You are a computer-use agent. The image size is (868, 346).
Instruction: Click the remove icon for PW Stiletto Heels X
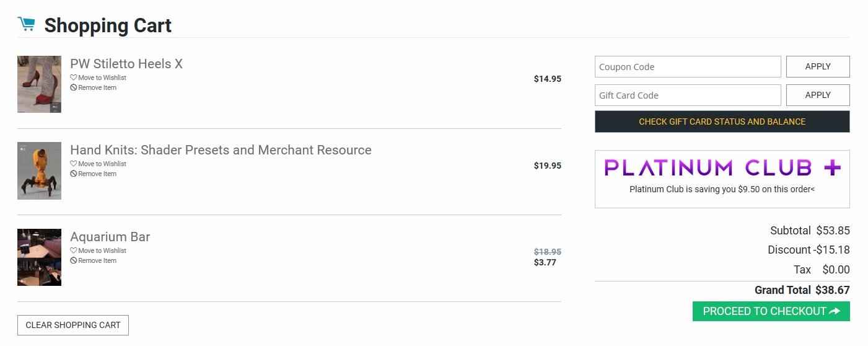tap(73, 87)
